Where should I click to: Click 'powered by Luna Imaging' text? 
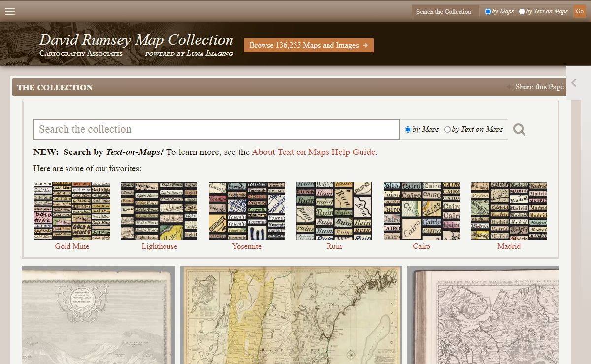click(189, 53)
